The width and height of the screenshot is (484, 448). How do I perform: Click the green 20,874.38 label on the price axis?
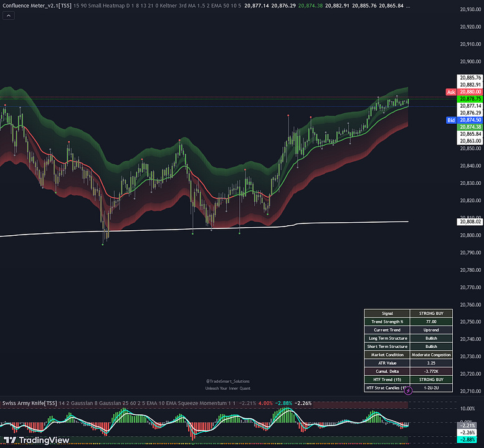coord(470,127)
